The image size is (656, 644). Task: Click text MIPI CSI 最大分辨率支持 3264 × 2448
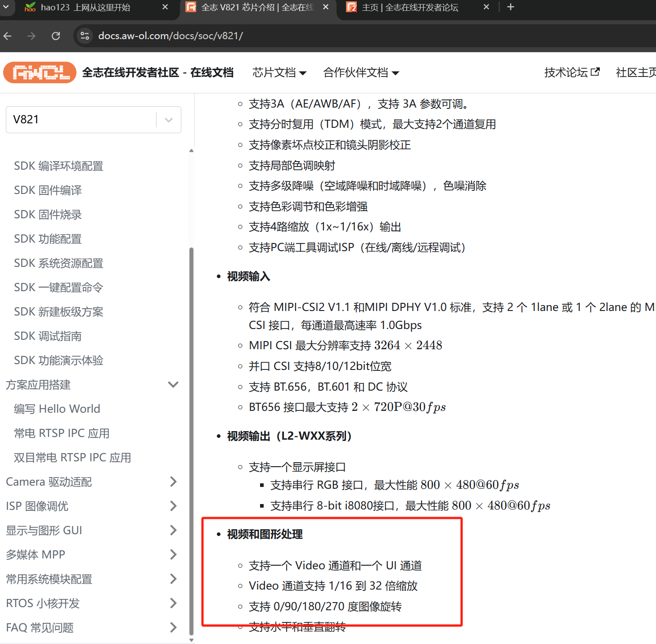click(x=346, y=346)
